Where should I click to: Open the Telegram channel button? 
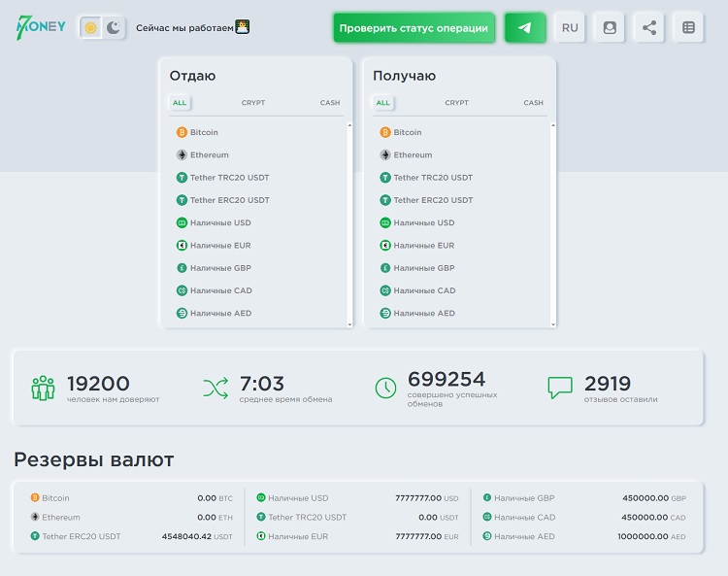point(525,28)
